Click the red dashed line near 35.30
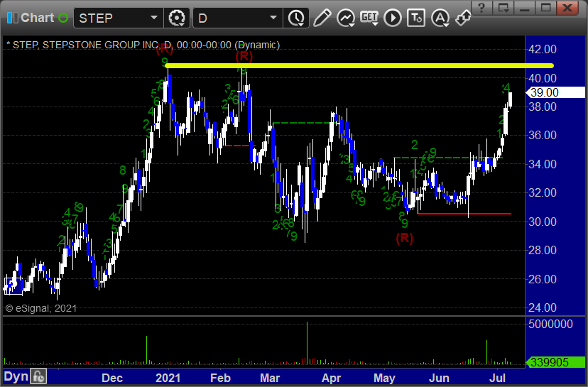Screen dimensions: 588x387 [240, 146]
